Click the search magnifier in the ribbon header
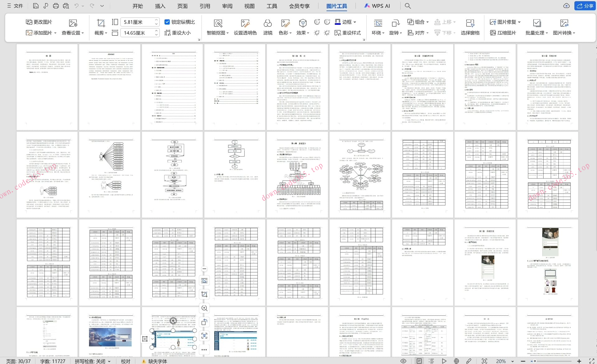The image size is (597, 364). (408, 6)
